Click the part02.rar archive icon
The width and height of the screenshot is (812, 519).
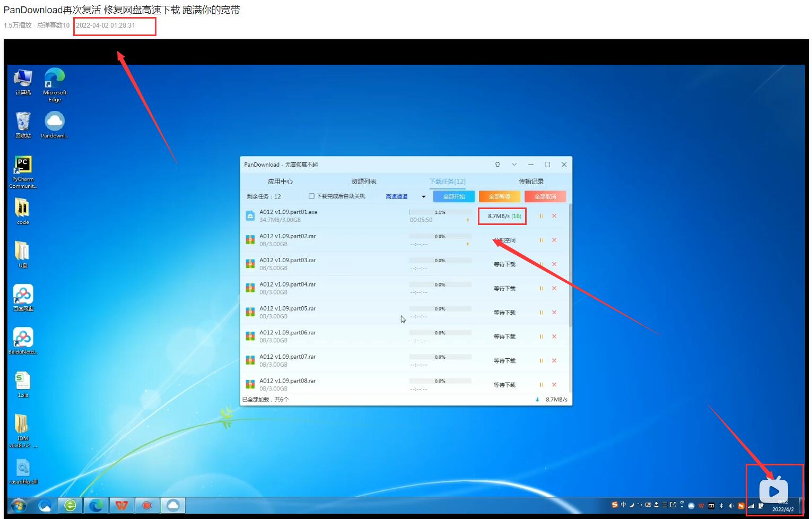[250, 240]
